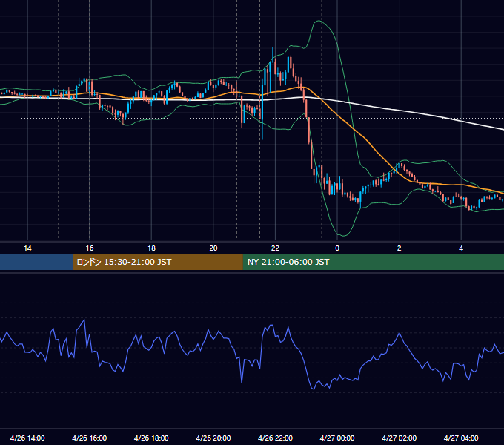Click the 4/26 14:00 date label

pos(27,438)
